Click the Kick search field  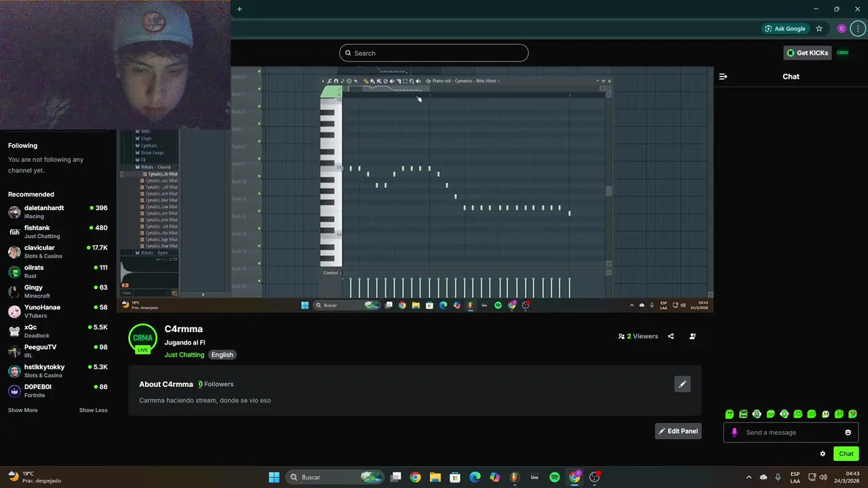coord(434,53)
